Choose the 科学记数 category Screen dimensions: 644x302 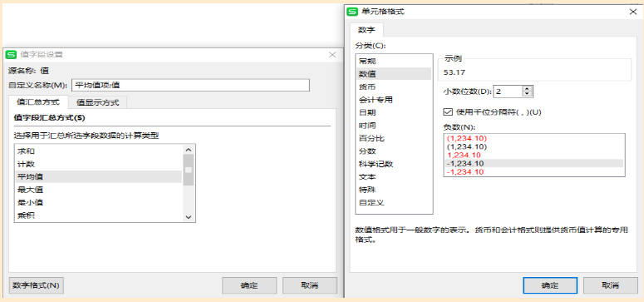(x=394, y=164)
